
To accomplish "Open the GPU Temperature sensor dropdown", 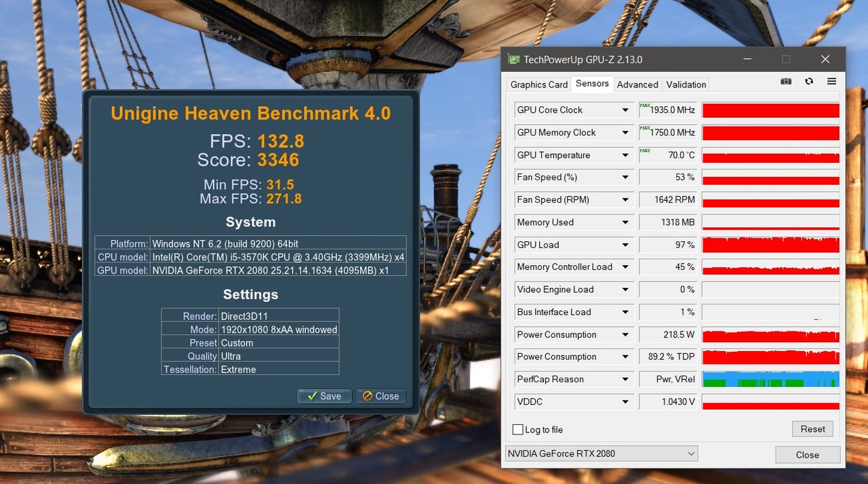I will click(625, 155).
